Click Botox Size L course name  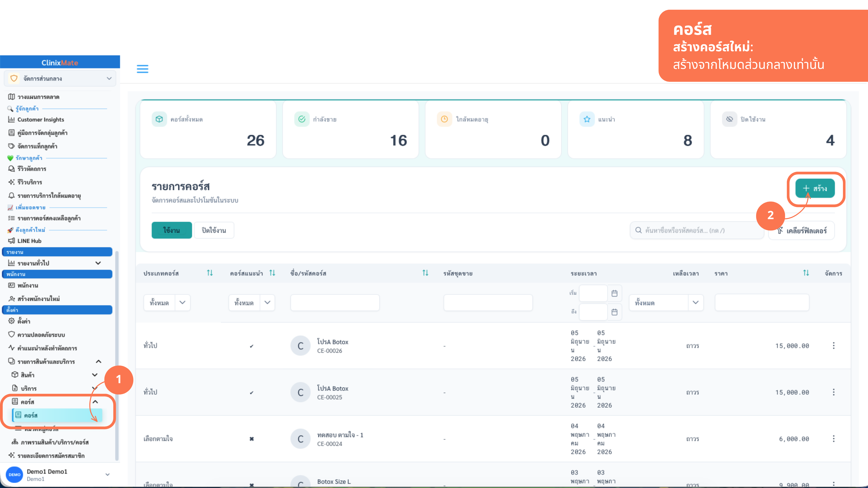tap(334, 482)
